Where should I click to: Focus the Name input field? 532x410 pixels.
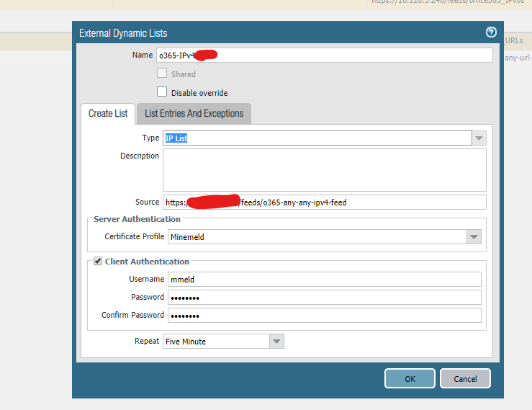(x=325, y=55)
